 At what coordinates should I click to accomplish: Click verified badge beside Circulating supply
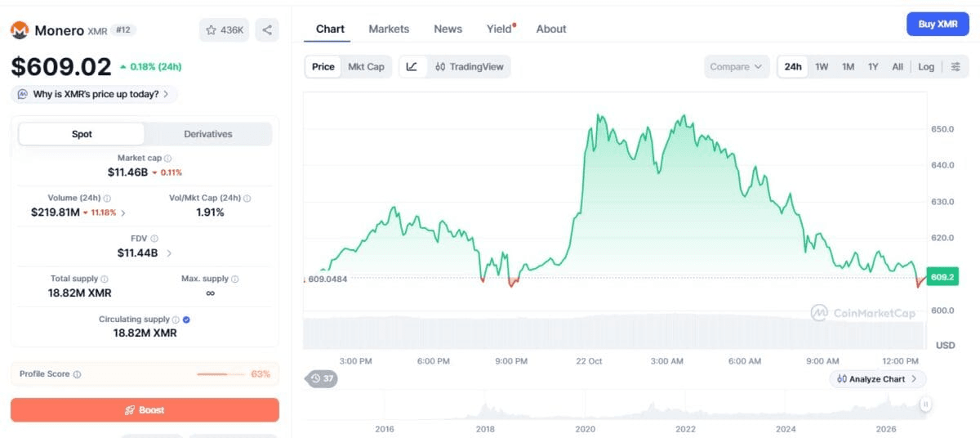(186, 320)
